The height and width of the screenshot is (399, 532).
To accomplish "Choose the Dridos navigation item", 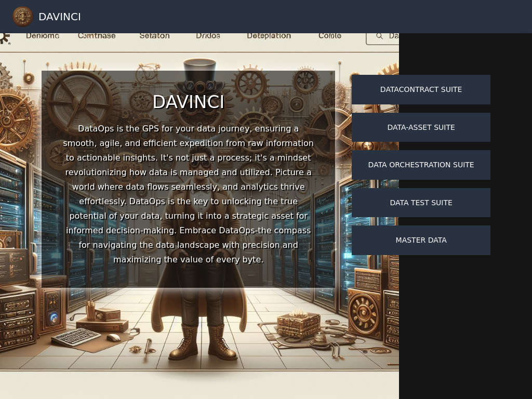I will pos(208,36).
